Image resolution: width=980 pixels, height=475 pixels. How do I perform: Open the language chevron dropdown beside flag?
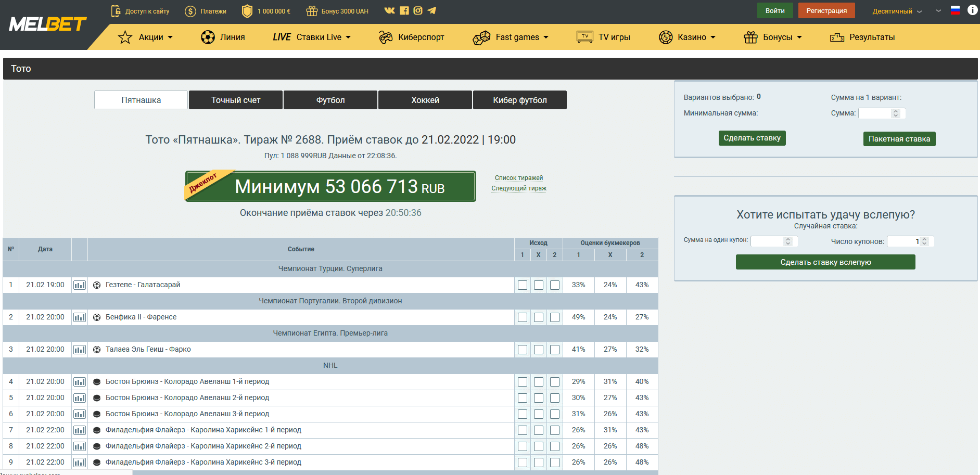[x=938, y=10]
